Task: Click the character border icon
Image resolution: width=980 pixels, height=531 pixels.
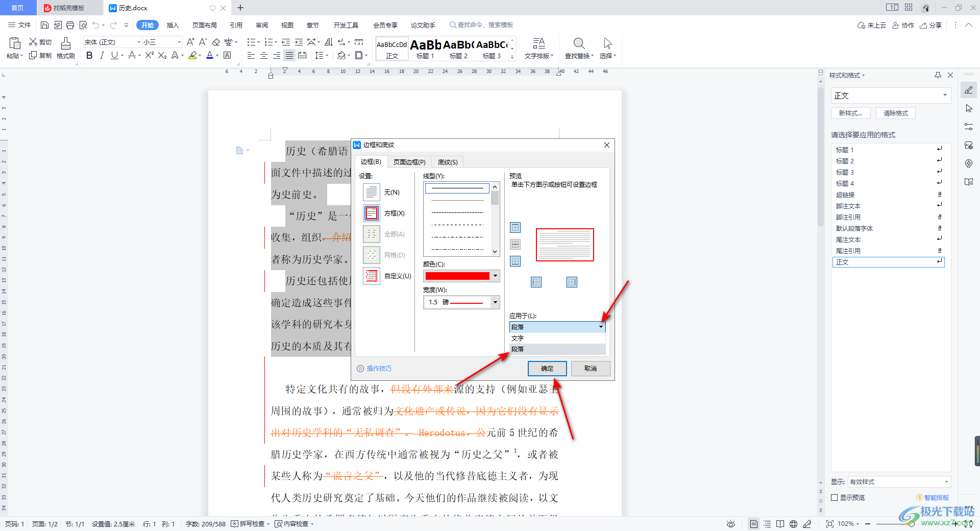Action: pyautogui.click(x=228, y=55)
